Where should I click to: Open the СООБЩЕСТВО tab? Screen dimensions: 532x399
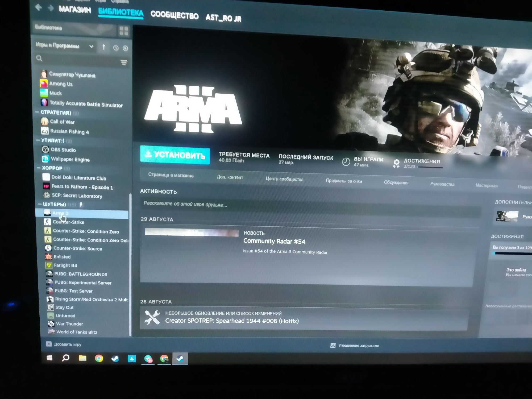tap(174, 15)
